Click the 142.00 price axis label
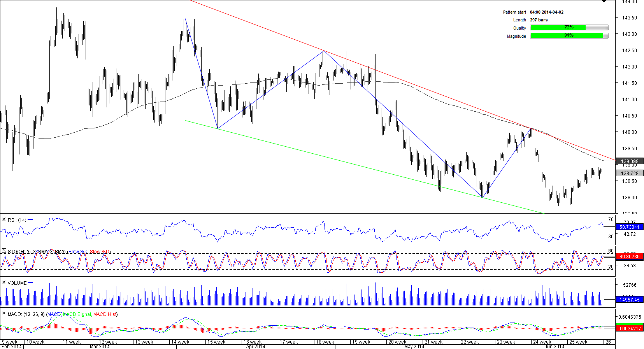 point(630,67)
